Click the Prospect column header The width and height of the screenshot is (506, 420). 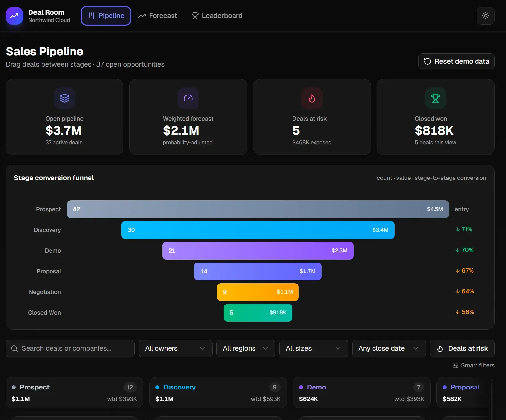click(x=74, y=392)
